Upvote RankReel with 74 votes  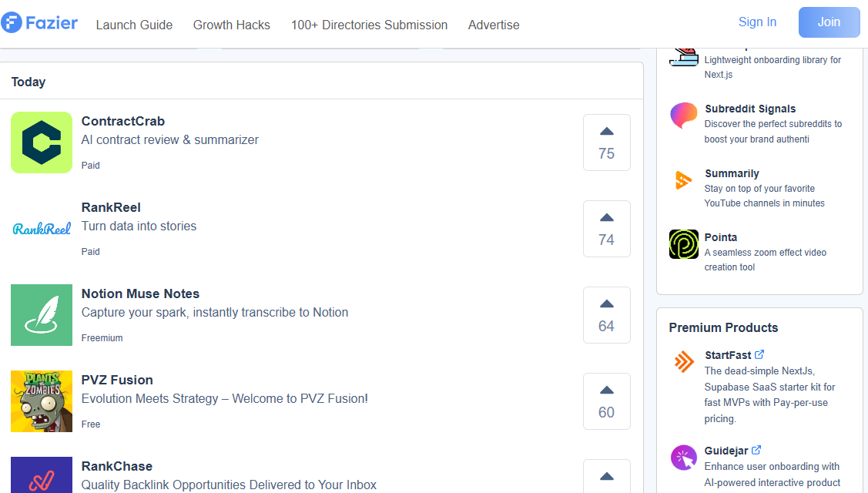pyautogui.click(x=607, y=229)
